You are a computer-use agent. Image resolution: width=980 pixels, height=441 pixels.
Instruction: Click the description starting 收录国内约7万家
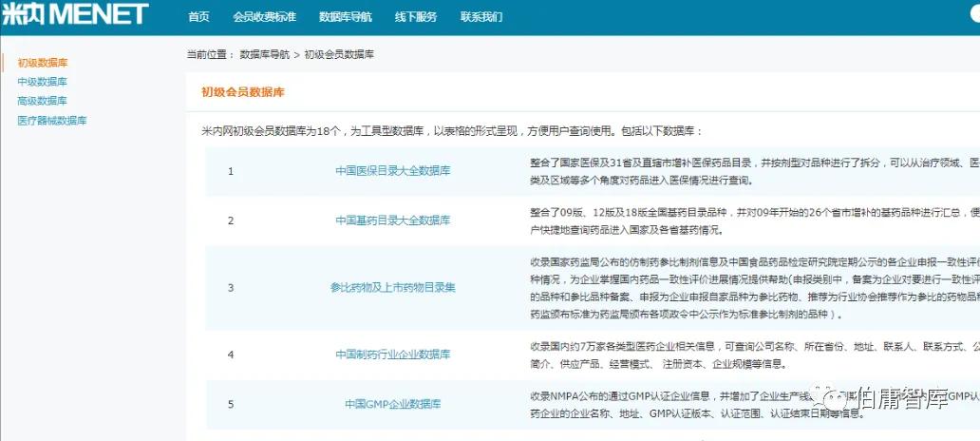(x=754, y=355)
